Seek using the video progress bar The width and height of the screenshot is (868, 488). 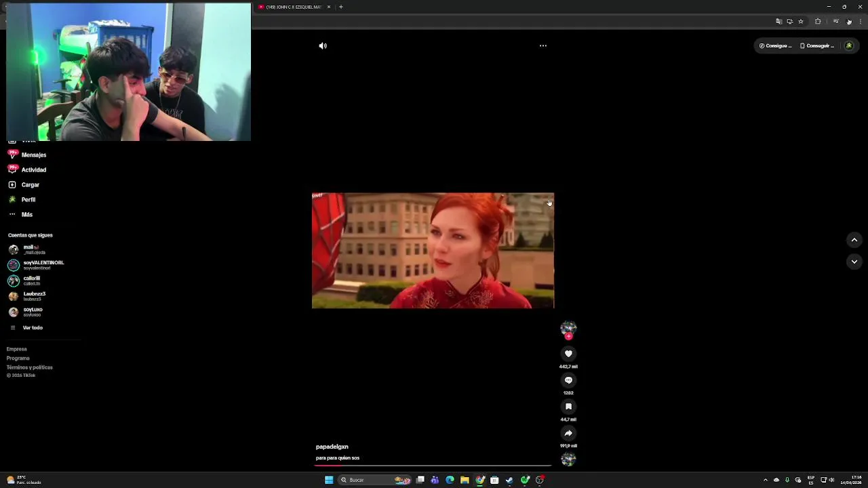click(x=433, y=466)
